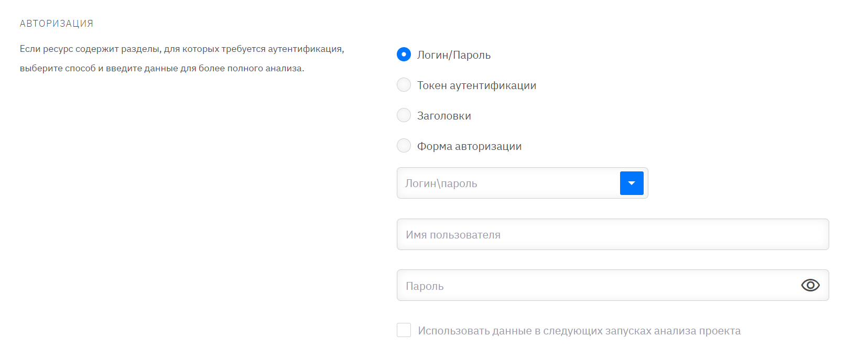Open the blue dropdown arrow button
The image size is (868, 358).
point(632,183)
